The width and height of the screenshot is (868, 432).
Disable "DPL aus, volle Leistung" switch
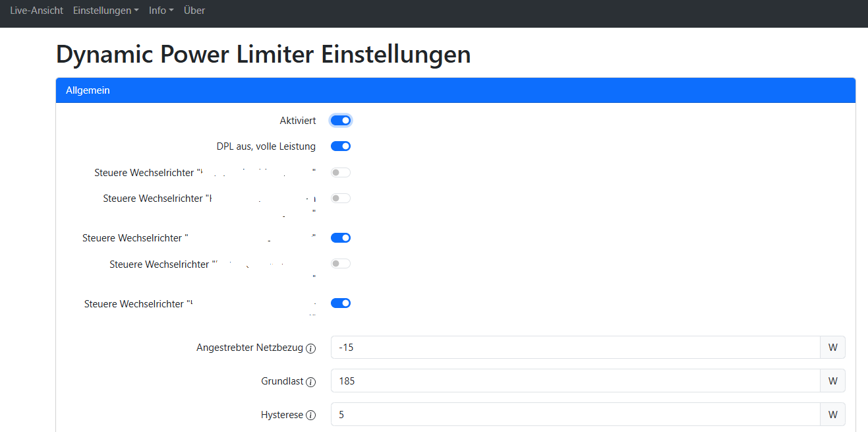coord(341,146)
